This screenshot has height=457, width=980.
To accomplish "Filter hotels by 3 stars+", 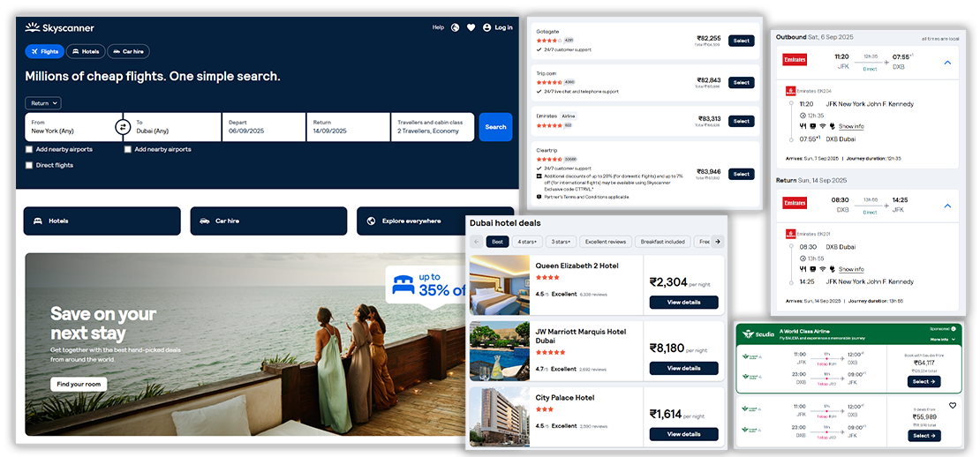I will point(561,242).
